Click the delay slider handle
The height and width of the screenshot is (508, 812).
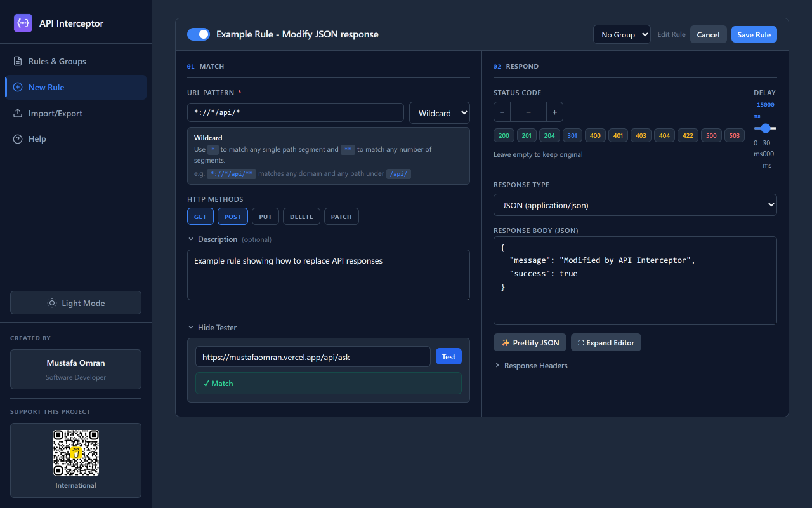[766, 128]
